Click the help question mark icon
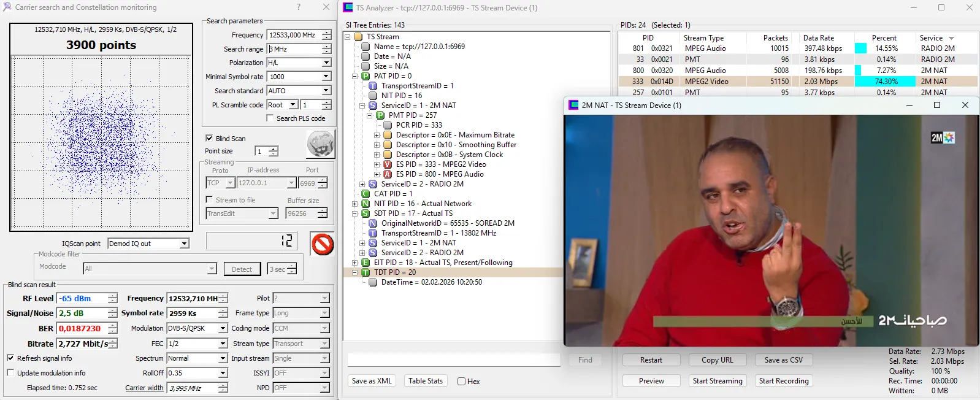 click(299, 7)
